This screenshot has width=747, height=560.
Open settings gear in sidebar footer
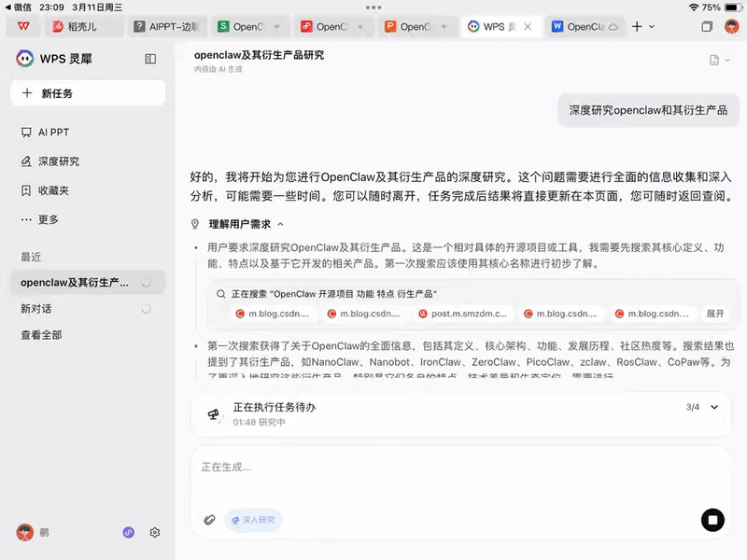tap(155, 532)
